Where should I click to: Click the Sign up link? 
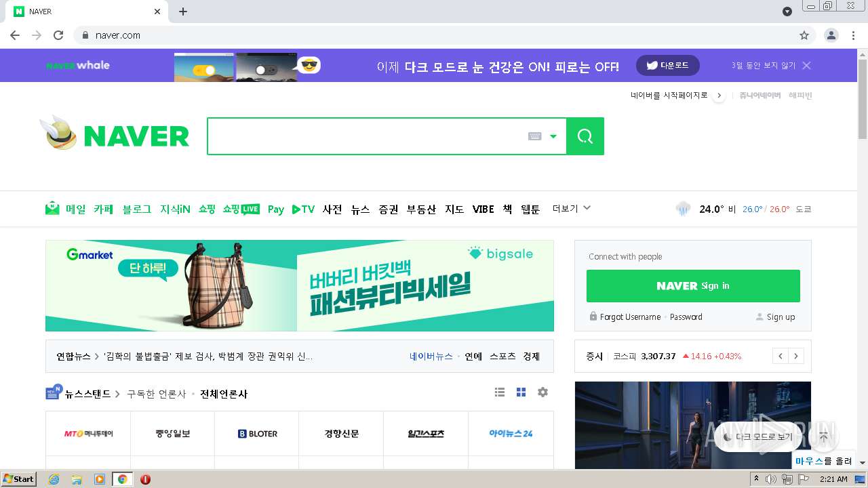tap(781, 317)
